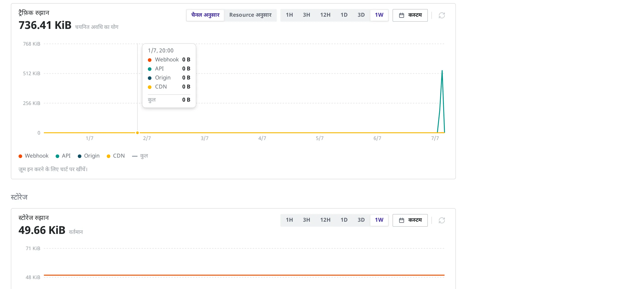Toggle CDN series in the chart legend
This screenshot has width=644, height=289.
[116, 156]
